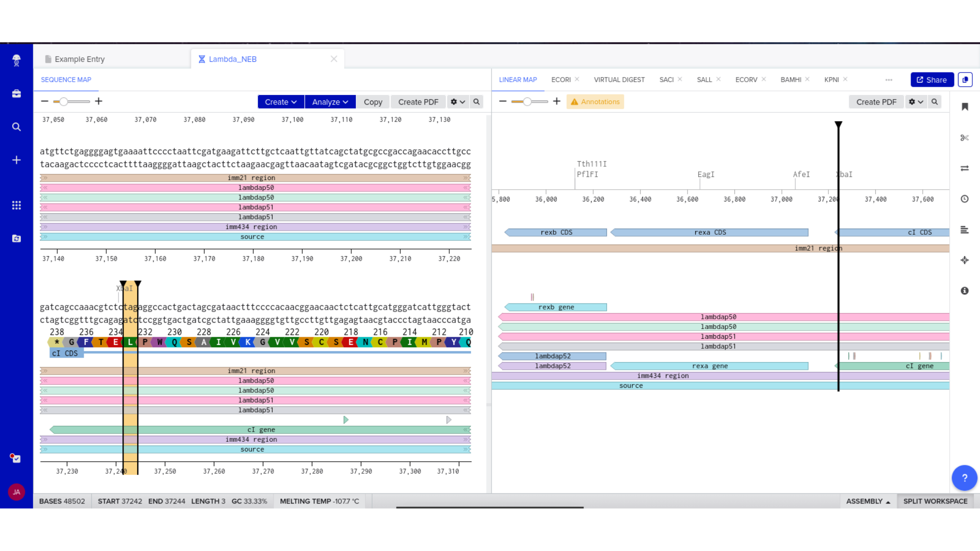Switch to the Example Entry tab
Viewport: 980px width, 551px height.
click(80, 59)
